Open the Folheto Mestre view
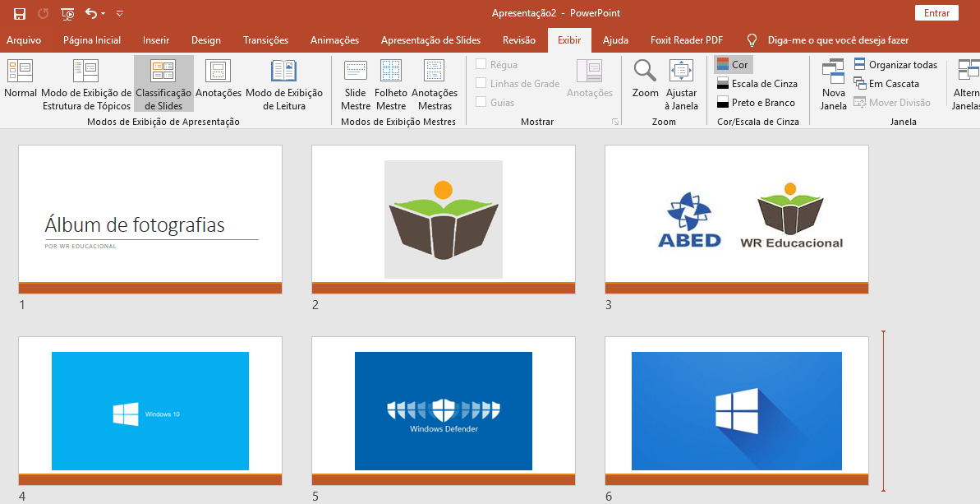This screenshot has width=980, height=504. pos(391,82)
